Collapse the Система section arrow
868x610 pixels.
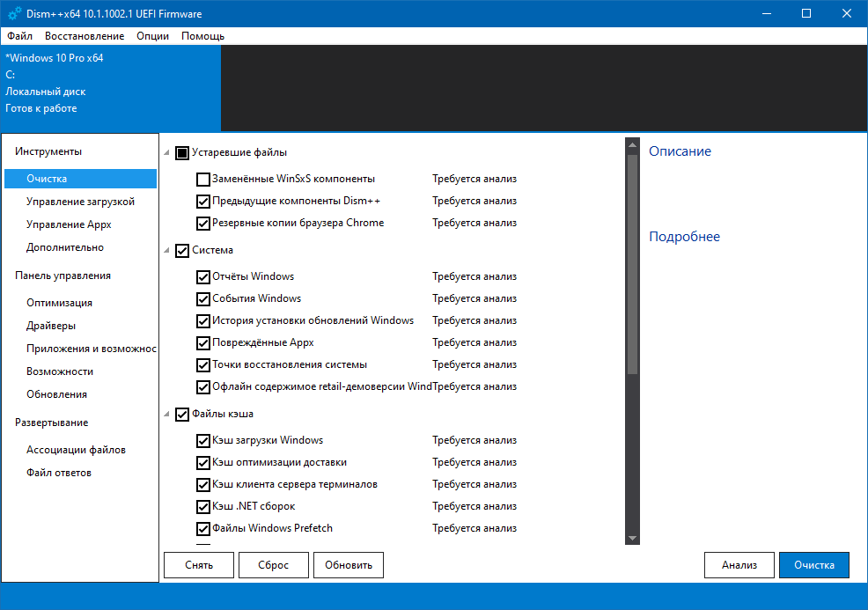[x=167, y=251]
